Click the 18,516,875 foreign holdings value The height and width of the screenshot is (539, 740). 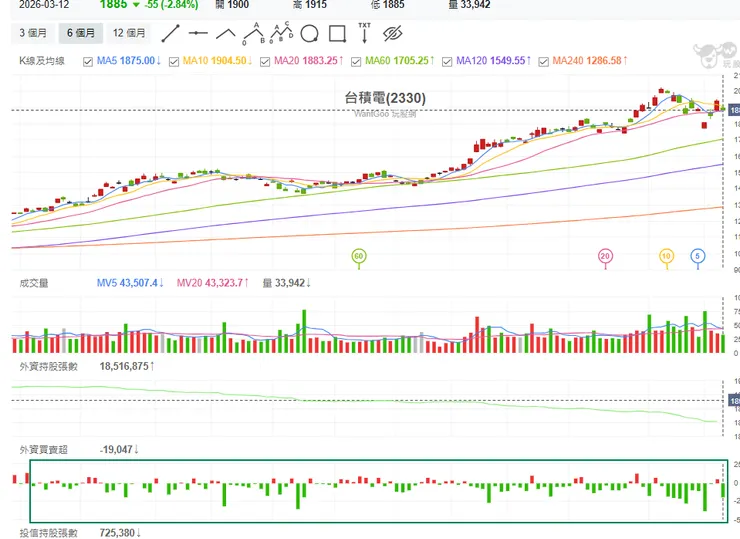pos(126,366)
